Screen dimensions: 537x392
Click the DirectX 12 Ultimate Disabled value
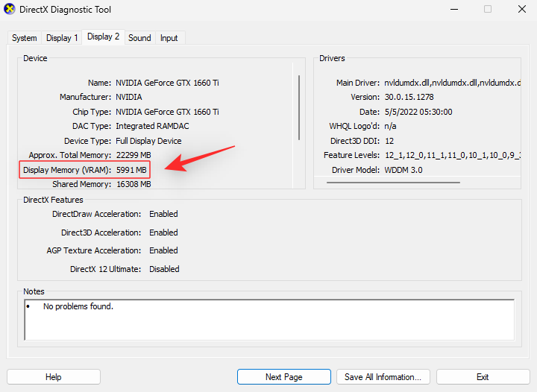[164, 269]
